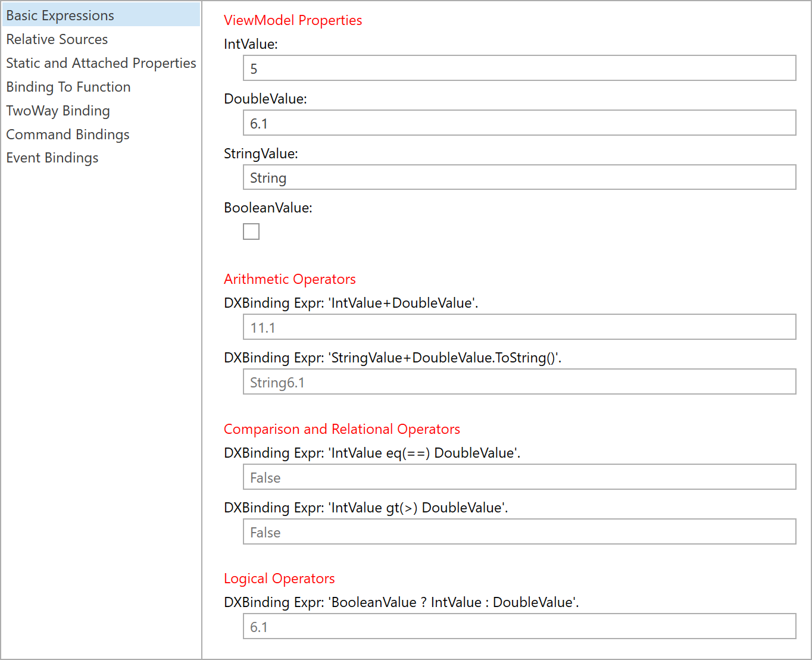
Task: Select Basic Expressions in the sidebar list
Action: click(x=60, y=15)
